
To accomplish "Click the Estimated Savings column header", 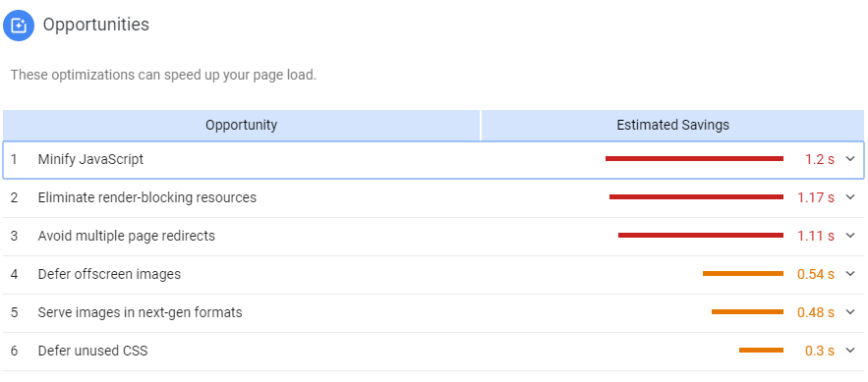I will coord(672,125).
